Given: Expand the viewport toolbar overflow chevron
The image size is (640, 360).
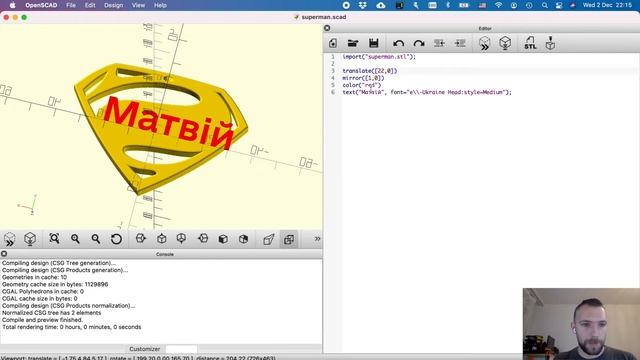Looking at the screenshot, I should [x=317, y=239].
